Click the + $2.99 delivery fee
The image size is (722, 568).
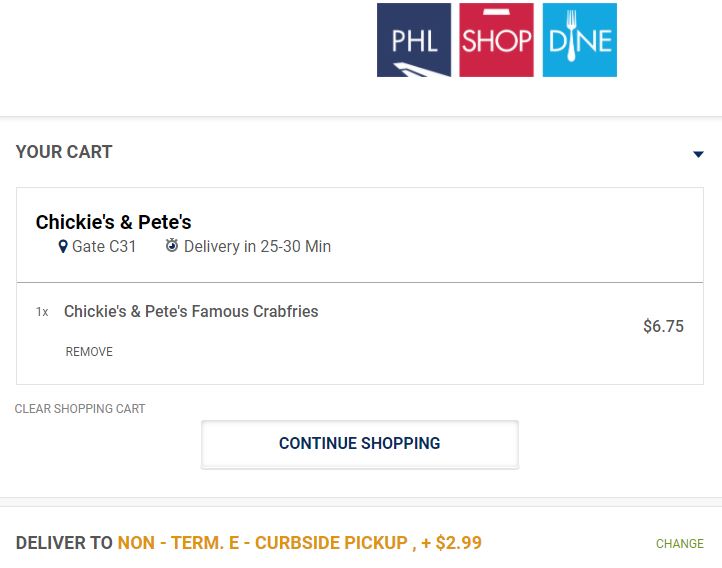(451, 543)
